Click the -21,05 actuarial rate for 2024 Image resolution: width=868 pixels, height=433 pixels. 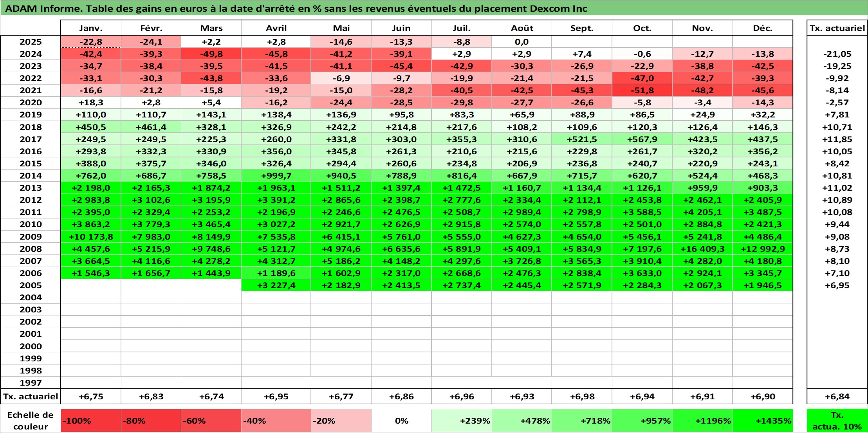[x=837, y=54]
